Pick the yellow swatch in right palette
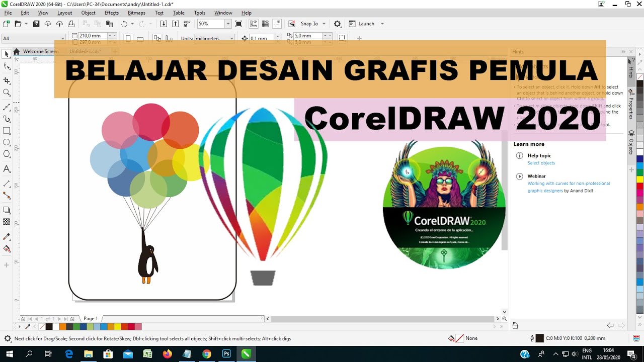The image size is (644, 362). click(640, 179)
